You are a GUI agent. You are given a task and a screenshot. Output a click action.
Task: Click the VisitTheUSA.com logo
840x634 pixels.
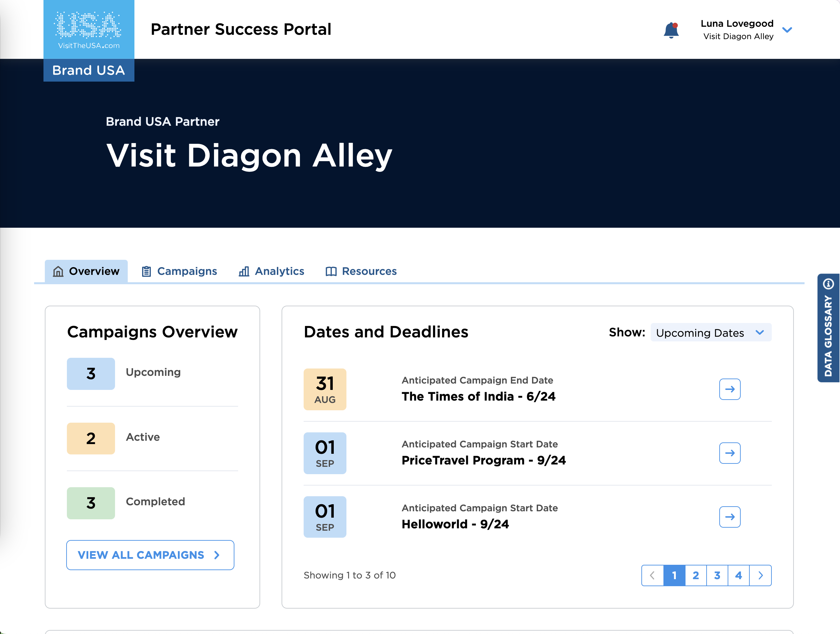click(89, 30)
